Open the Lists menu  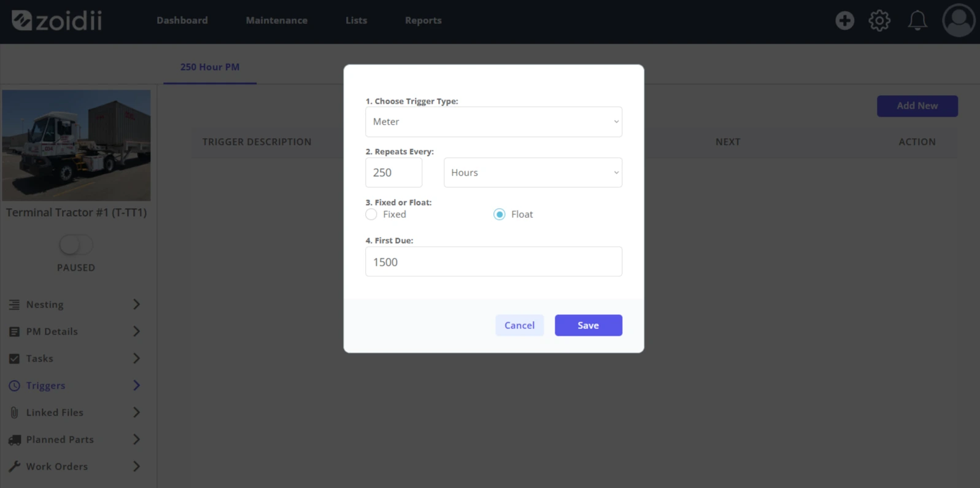click(x=356, y=20)
